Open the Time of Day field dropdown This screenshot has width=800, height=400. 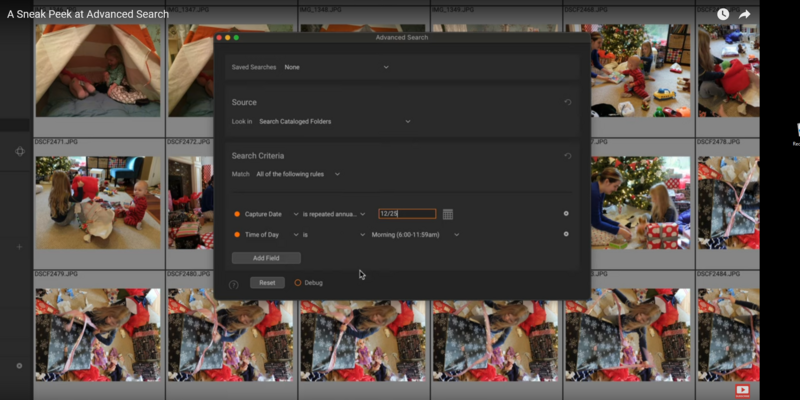click(271, 235)
